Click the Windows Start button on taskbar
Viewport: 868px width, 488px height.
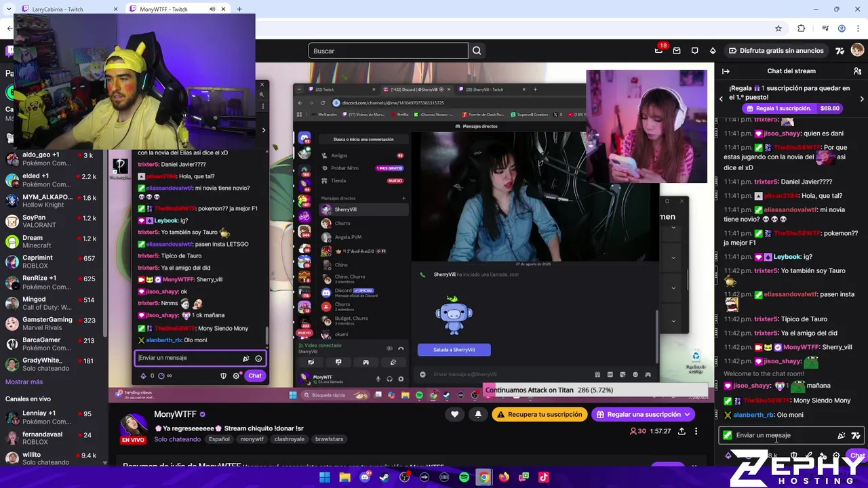coord(325,477)
